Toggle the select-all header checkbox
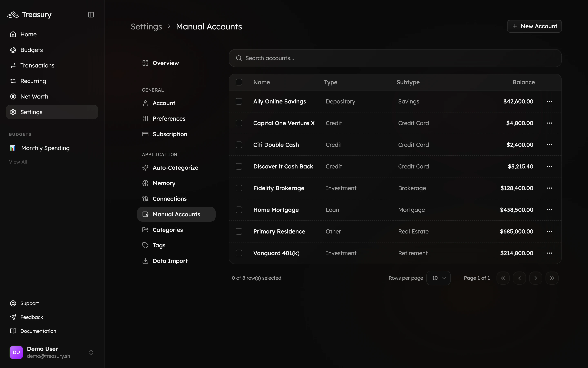Viewport: 588px width, 368px height. point(239,82)
